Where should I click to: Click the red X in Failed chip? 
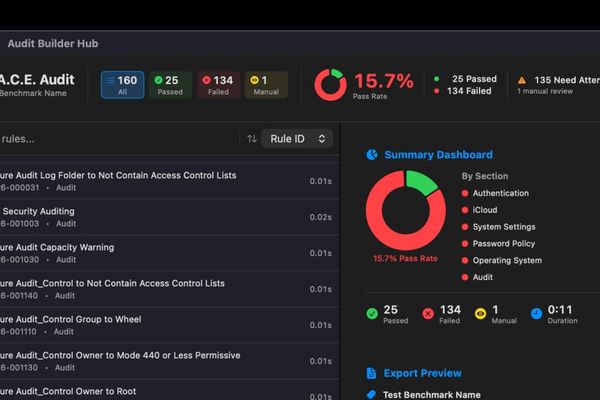tap(207, 80)
